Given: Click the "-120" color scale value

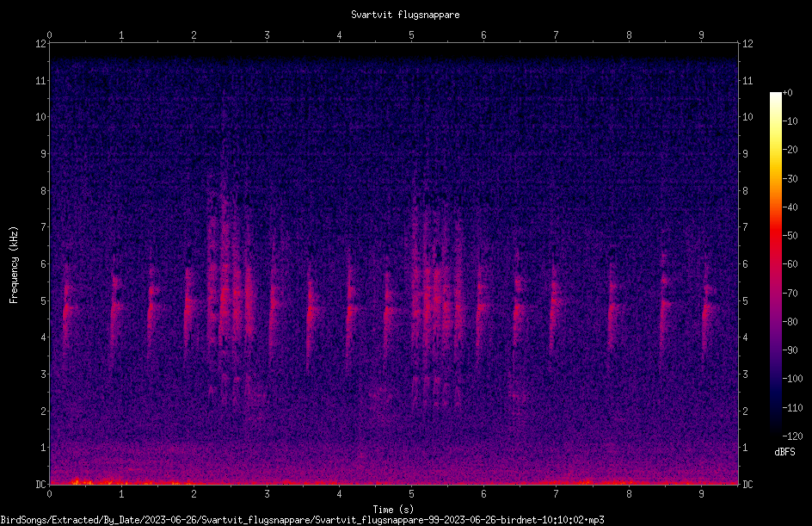Looking at the screenshot, I should click(x=792, y=436).
